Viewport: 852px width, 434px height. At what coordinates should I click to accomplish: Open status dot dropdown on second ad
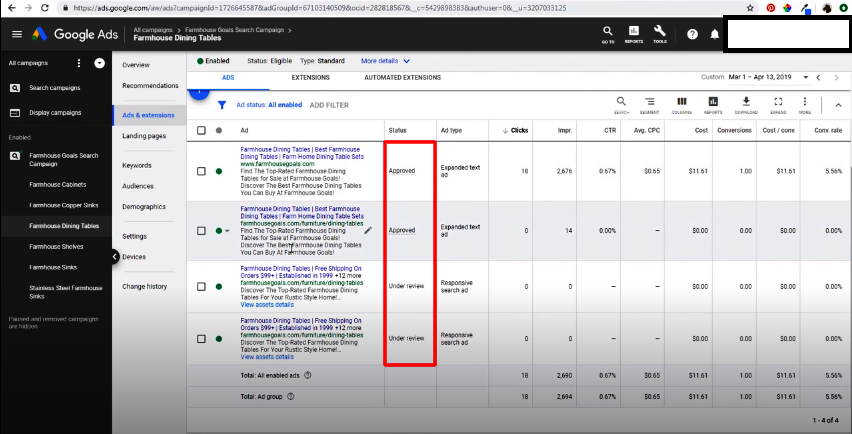click(227, 231)
